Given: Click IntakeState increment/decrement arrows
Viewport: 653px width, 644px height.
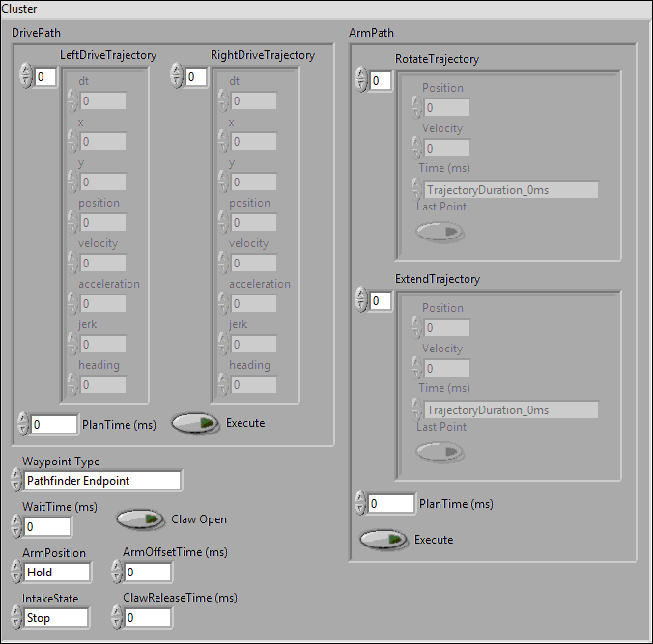Looking at the screenshot, I should [16, 617].
